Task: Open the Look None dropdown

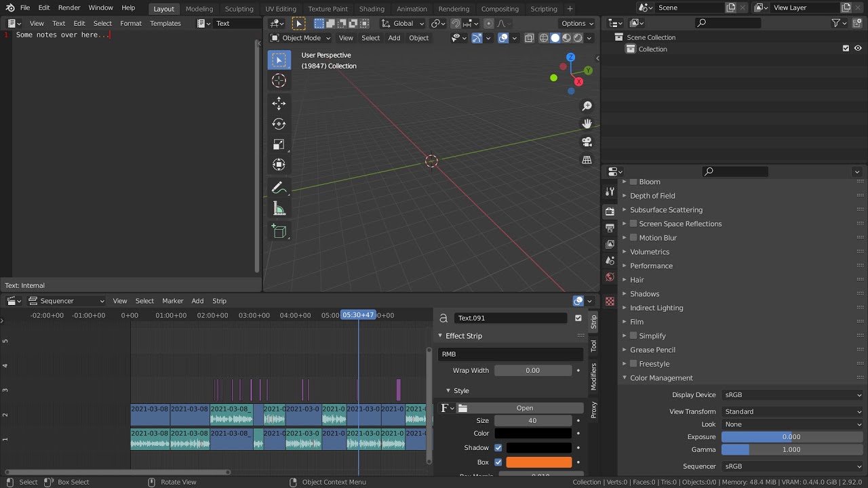Action: [793, 424]
